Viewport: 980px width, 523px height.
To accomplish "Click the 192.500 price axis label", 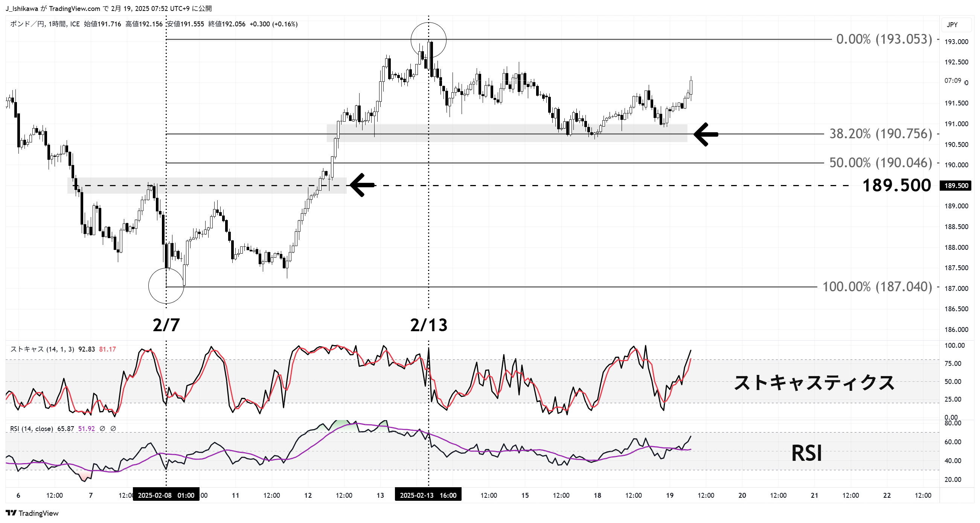I will (956, 62).
